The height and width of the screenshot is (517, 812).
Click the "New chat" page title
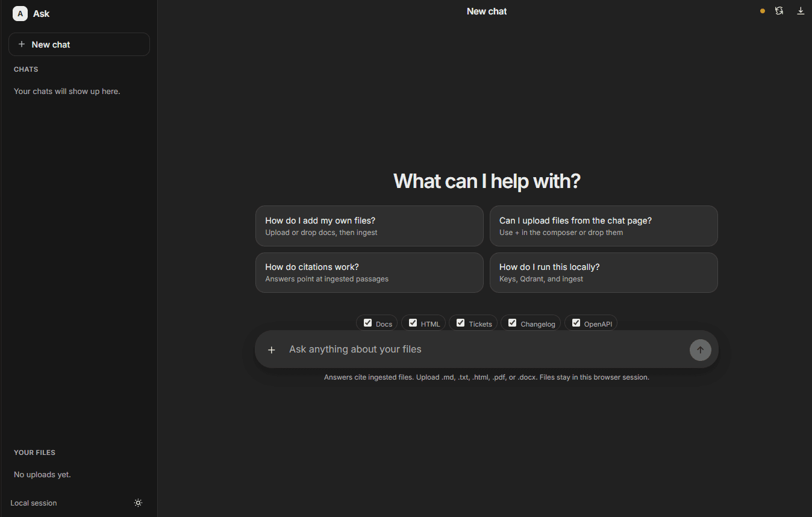pos(487,11)
